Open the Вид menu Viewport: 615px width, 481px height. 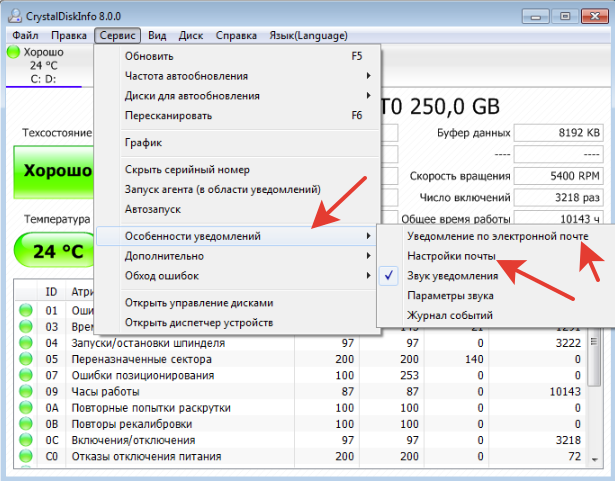coord(157,35)
